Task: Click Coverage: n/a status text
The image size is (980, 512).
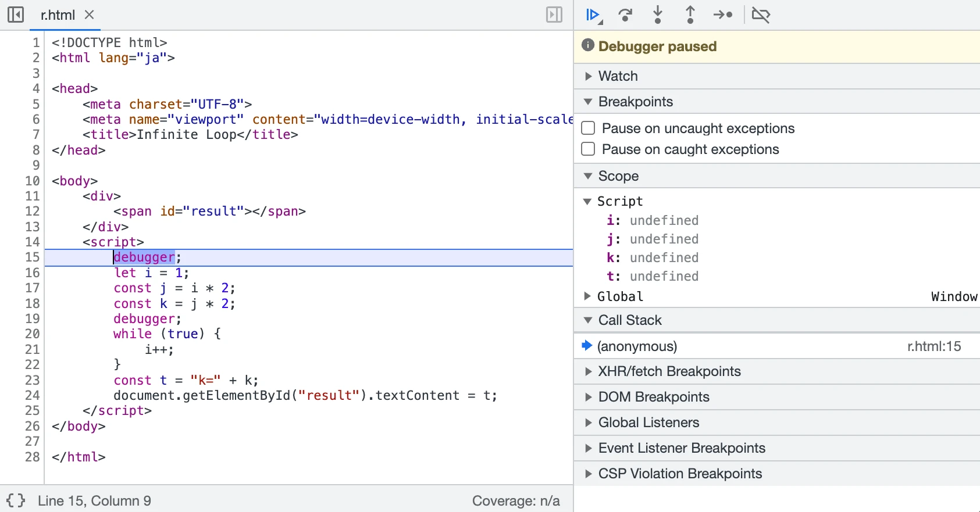Action: pyautogui.click(x=516, y=501)
